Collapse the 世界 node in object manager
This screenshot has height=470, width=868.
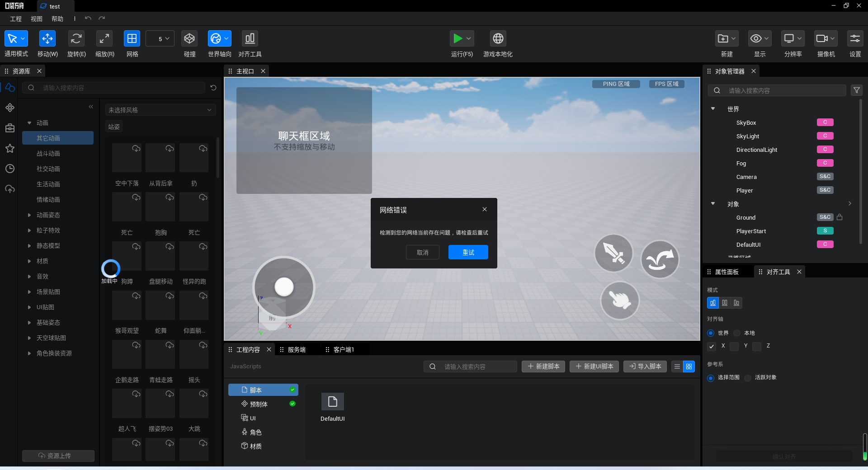pyautogui.click(x=713, y=109)
